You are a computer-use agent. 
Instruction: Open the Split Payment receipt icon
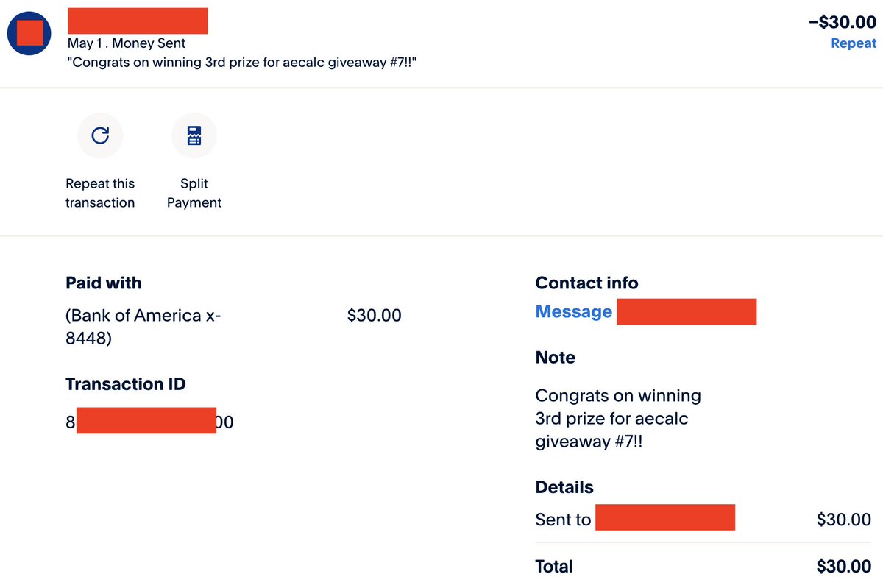click(194, 135)
